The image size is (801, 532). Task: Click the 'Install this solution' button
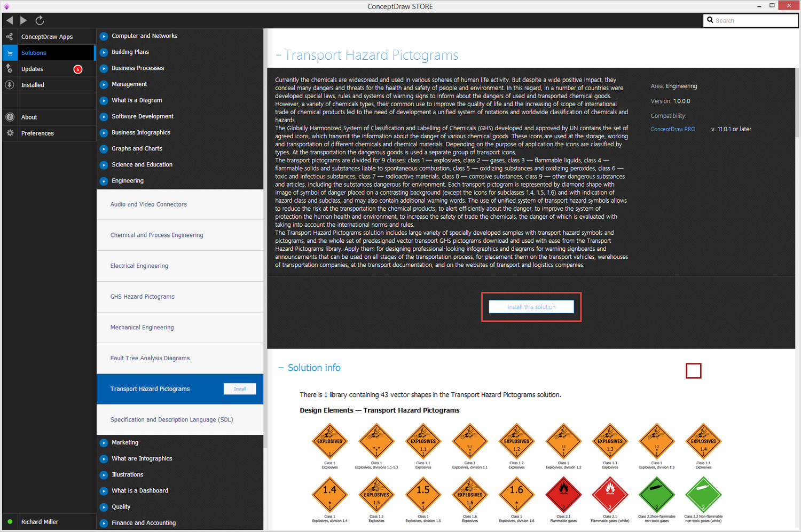pyautogui.click(x=531, y=307)
